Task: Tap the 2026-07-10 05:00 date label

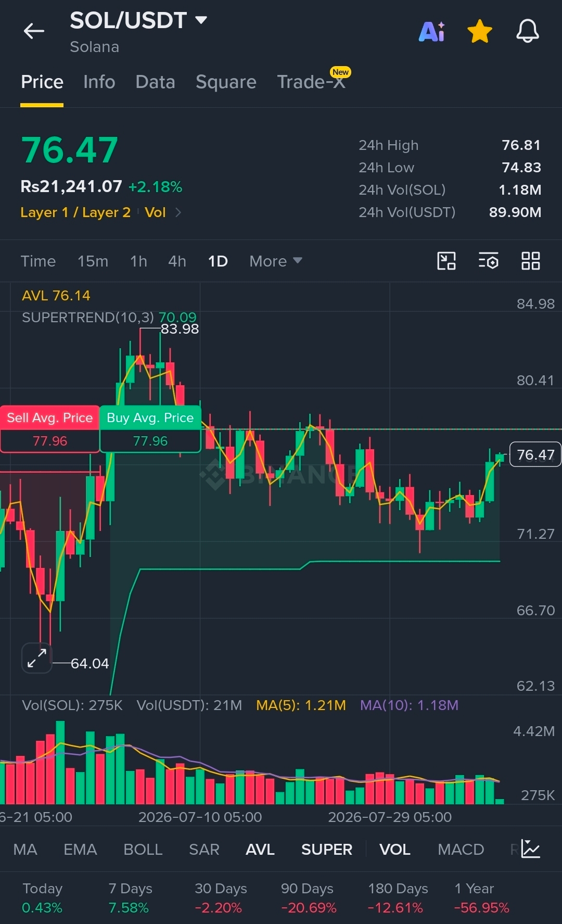Action: 200,817
